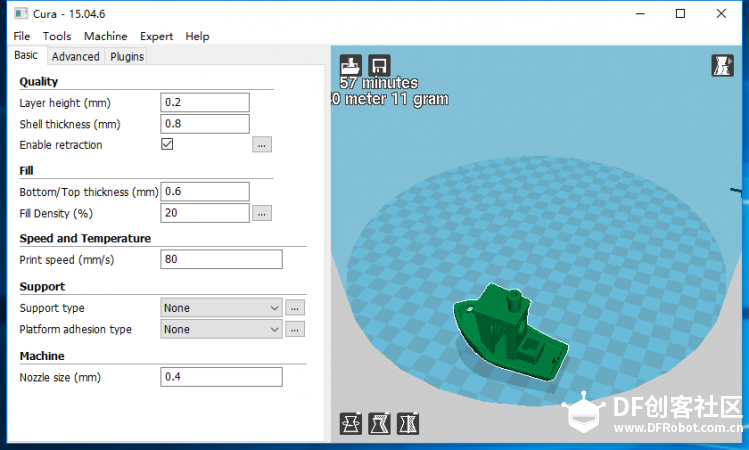Click the Layer height input field
This screenshot has height=450, width=749.
(205, 102)
